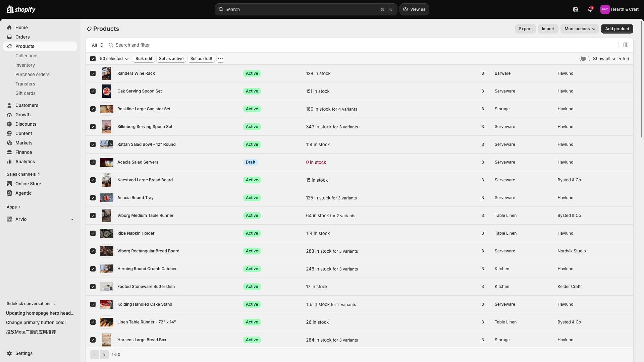Open Transfers in sidebar

(x=25, y=84)
